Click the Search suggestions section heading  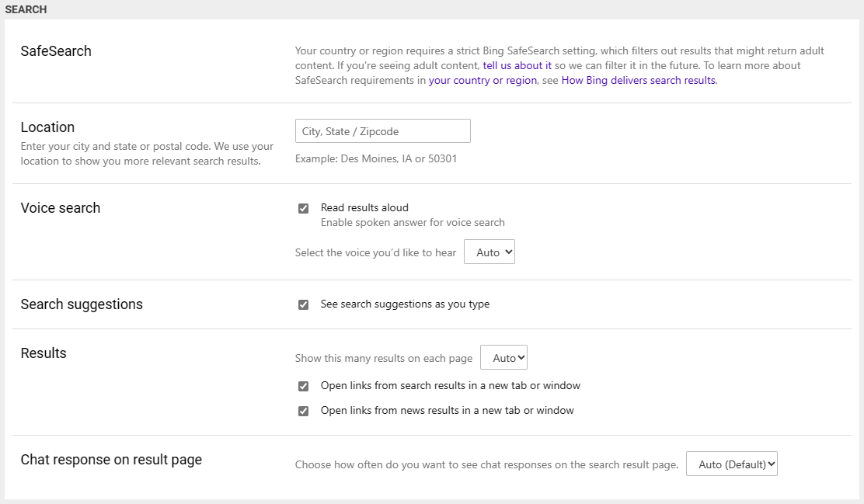tap(82, 304)
